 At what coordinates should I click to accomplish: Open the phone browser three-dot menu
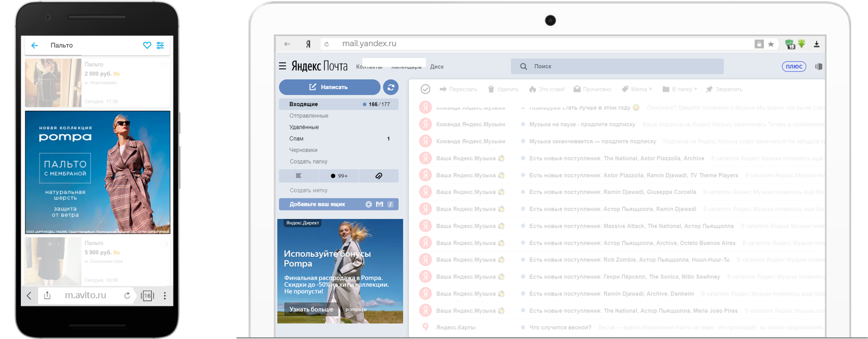165,296
